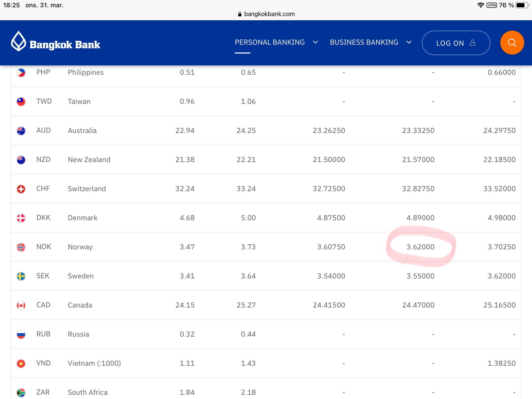
Task: Open the Business Banking menu
Action: click(x=364, y=42)
